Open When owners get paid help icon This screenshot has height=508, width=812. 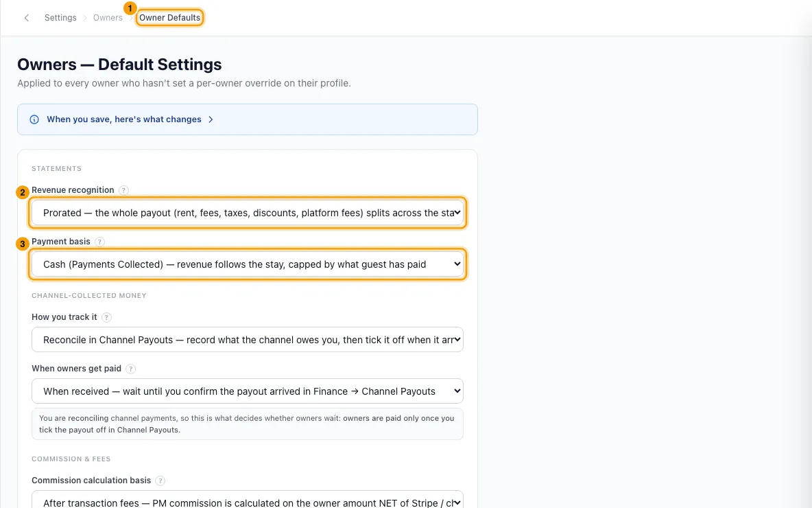[130, 369]
